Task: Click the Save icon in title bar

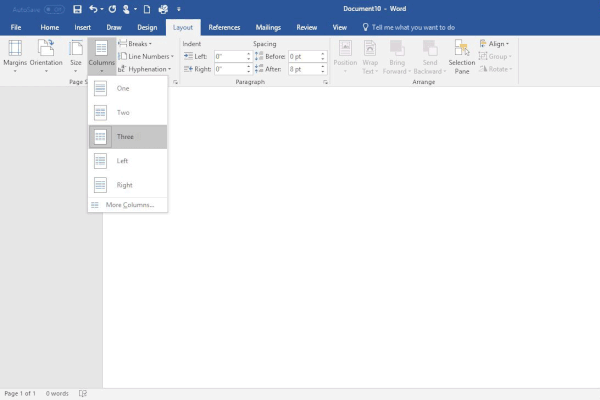Action: pos(77,8)
